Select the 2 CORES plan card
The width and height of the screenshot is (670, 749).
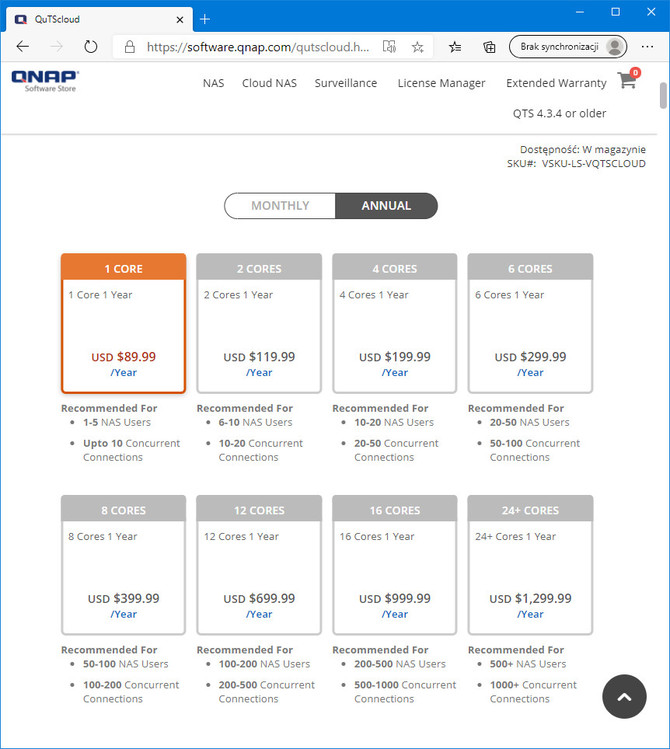259,323
